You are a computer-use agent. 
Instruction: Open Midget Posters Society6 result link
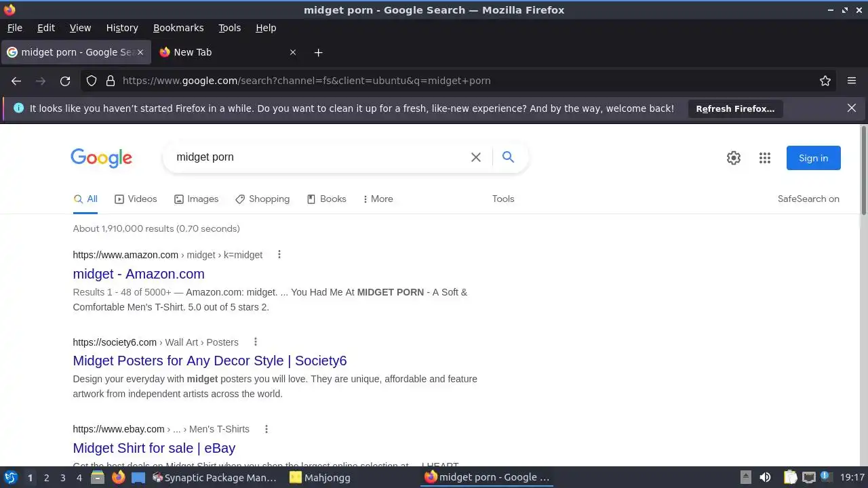(210, 361)
